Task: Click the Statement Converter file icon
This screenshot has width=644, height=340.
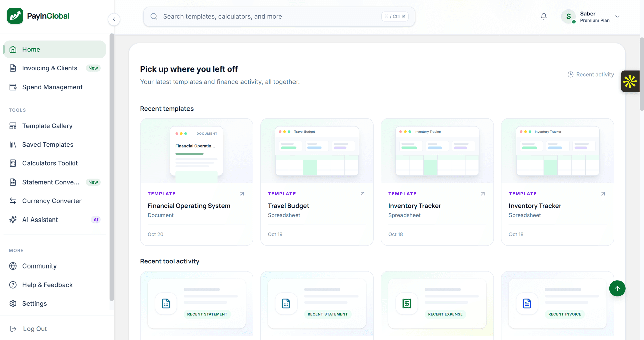Action: 13,182
